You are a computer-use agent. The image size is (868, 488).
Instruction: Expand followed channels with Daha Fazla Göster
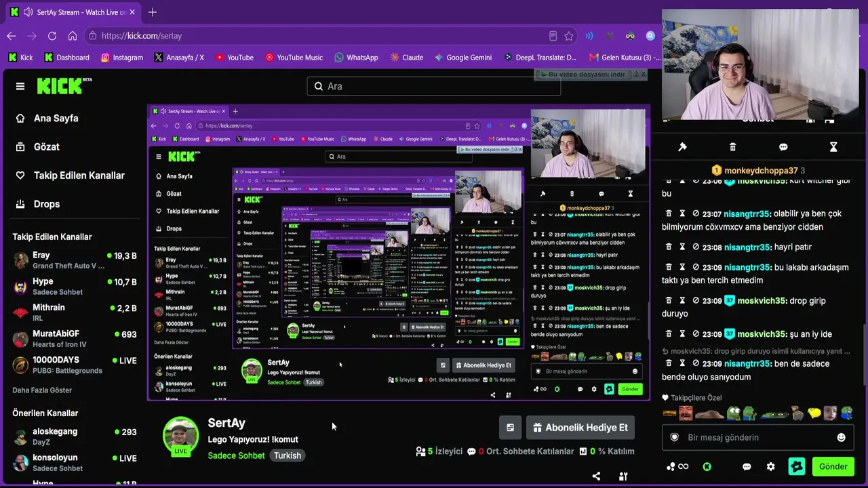[42, 390]
